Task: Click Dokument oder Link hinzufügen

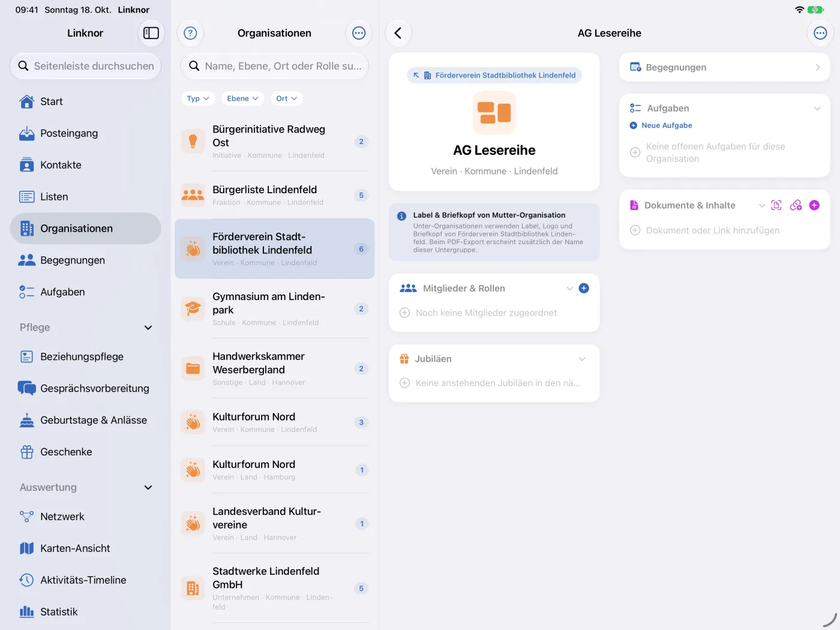Action: pos(705,230)
